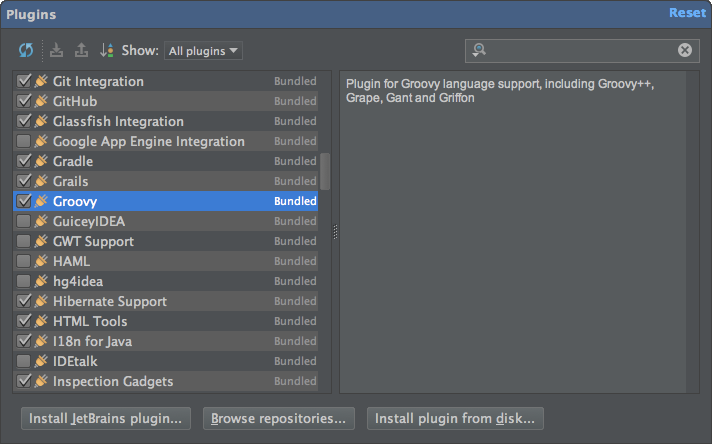The height and width of the screenshot is (444, 712).
Task: Click the search magnifier icon in search box
Action: tap(479, 50)
